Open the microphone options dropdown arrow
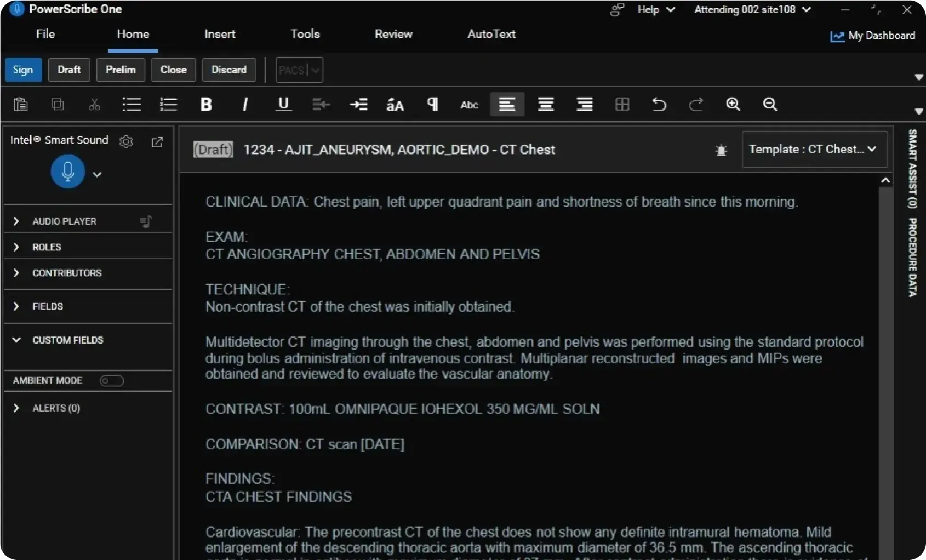This screenshot has height=560, width=926. coord(97,174)
